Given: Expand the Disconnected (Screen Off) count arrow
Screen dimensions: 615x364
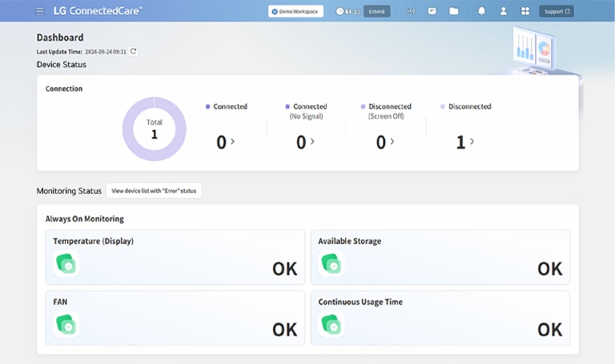Looking at the screenshot, I should pyautogui.click(x=392, y=142).
